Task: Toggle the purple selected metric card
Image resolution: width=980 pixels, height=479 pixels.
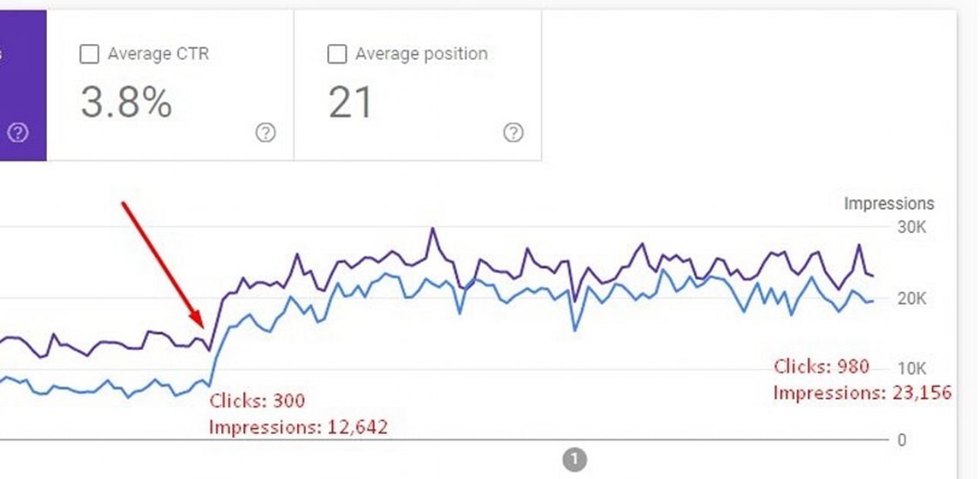Action: click(x=23, y=84)
